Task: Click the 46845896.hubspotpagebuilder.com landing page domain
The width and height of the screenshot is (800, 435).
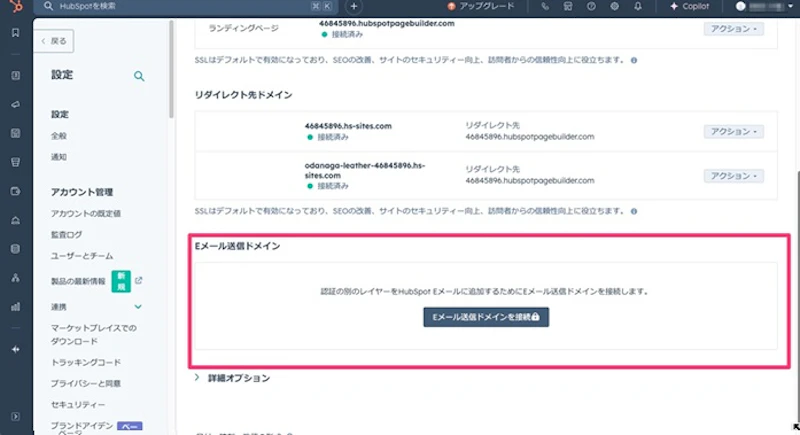Action: click(387, 23)
